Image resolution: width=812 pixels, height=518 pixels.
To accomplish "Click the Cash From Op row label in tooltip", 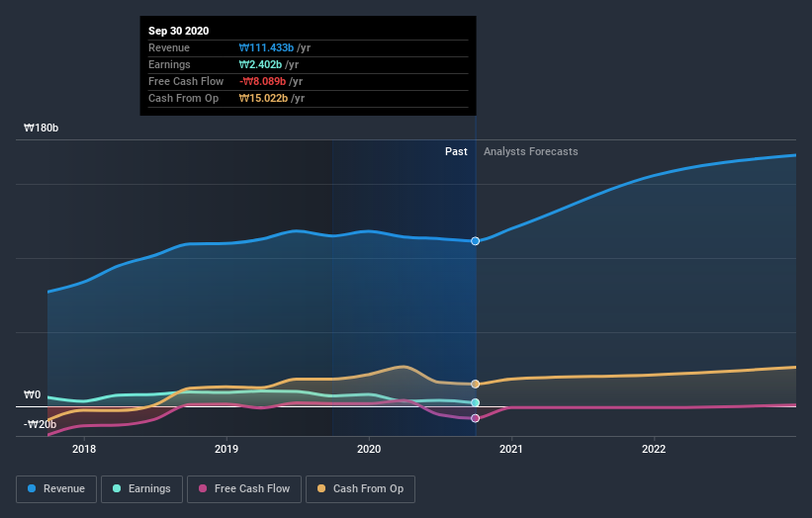I will [x=183, y=98].
